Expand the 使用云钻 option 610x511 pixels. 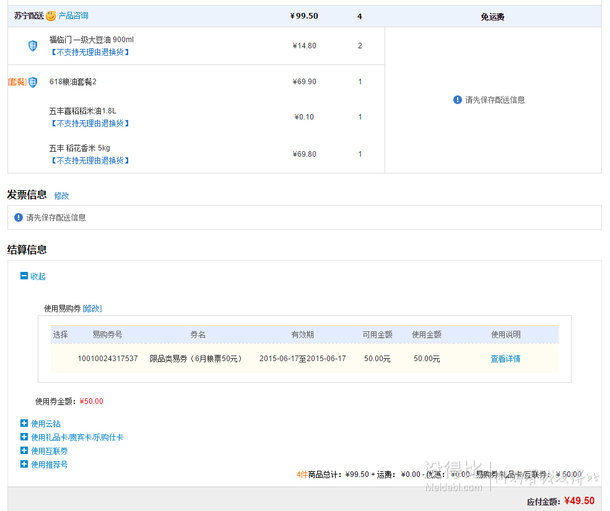tap(40, 424)
